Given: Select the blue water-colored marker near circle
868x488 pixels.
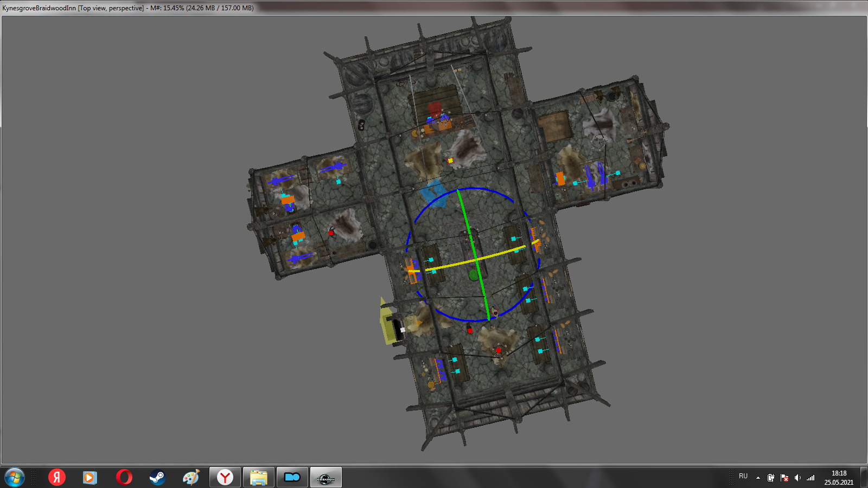Looking at the screenshot, I should [435, 194].
